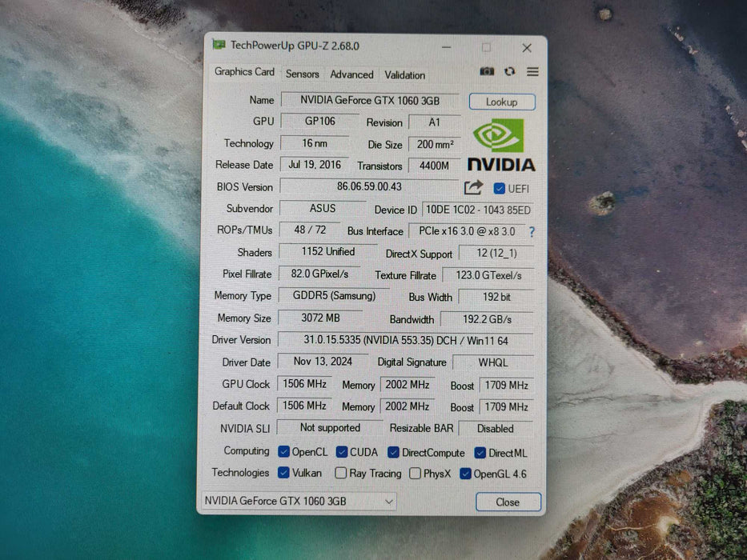Toggle the Vulkan checkbox off

click(x=282, y=473)
